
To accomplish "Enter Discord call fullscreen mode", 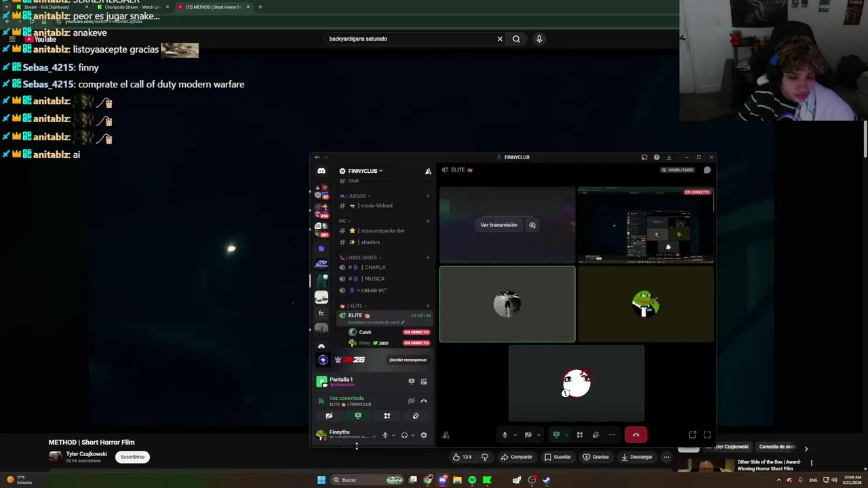I will click(x=707, y=434).
